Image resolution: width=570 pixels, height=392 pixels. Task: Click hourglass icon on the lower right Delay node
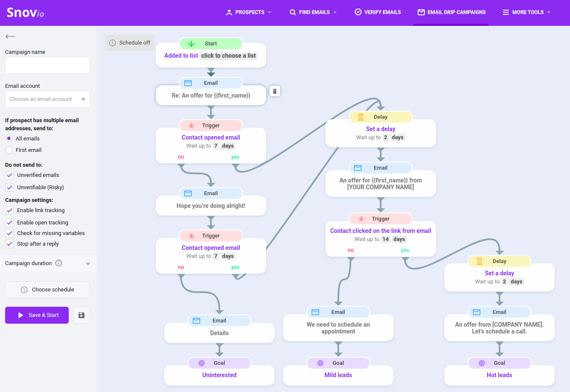480,261
